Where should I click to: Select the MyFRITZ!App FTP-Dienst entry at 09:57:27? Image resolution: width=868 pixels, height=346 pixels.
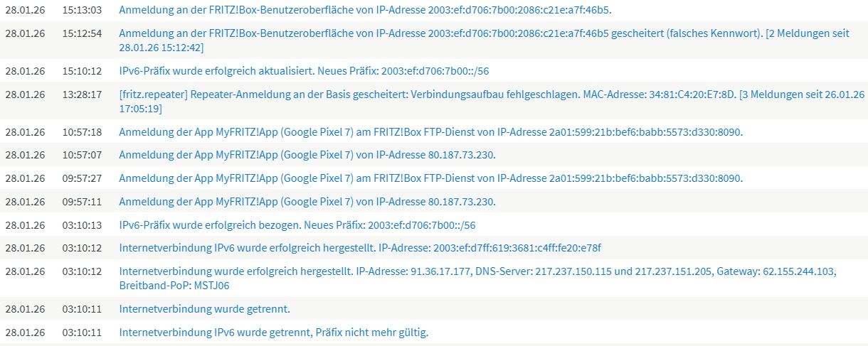pyautogui.click(x=430, y=178)
